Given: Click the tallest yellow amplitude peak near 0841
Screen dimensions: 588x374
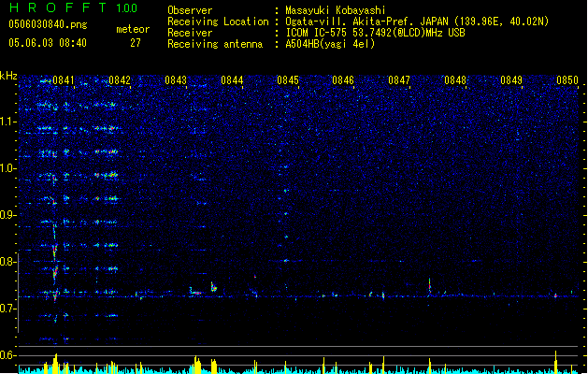Looking at the screenshot, I should coord(56,363).
